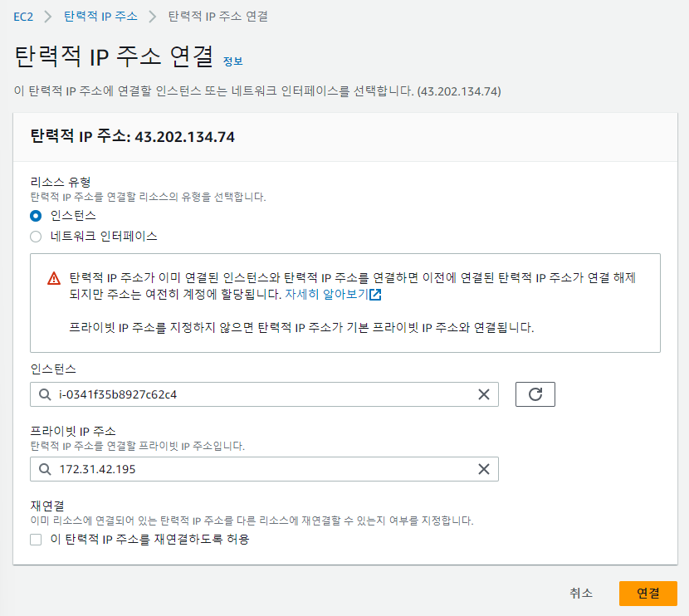The image size is (689, 616).
Task: Click the 탄력적 IP 주소: 43.202.134.74 heading
Action: click(x=132, y=136)
